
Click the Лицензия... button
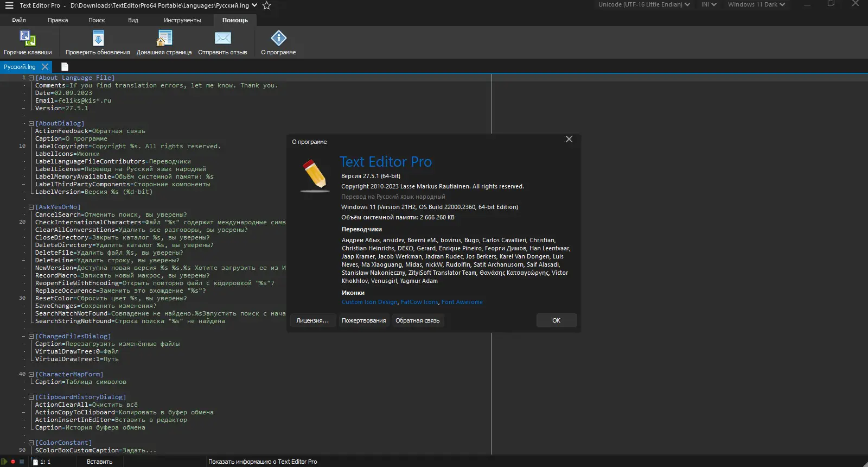[312, 320]
